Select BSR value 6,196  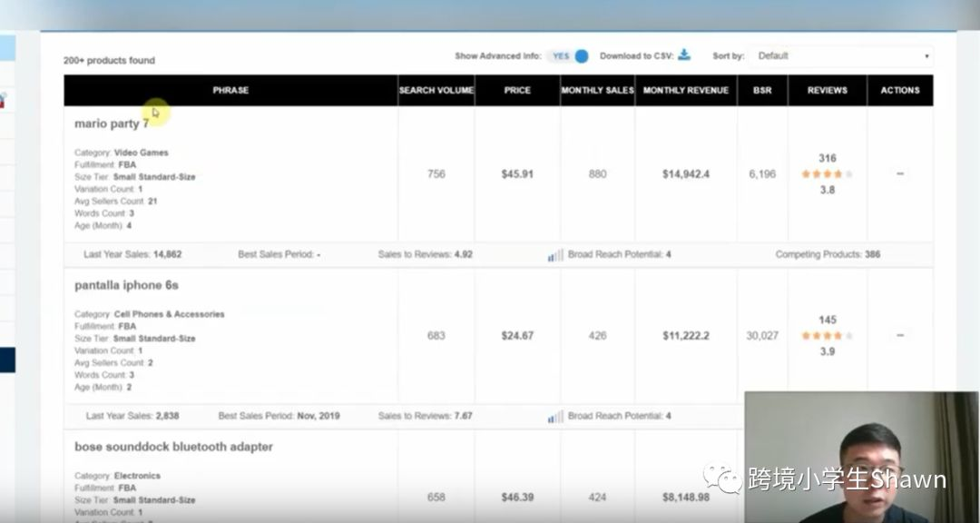(762, 174)
